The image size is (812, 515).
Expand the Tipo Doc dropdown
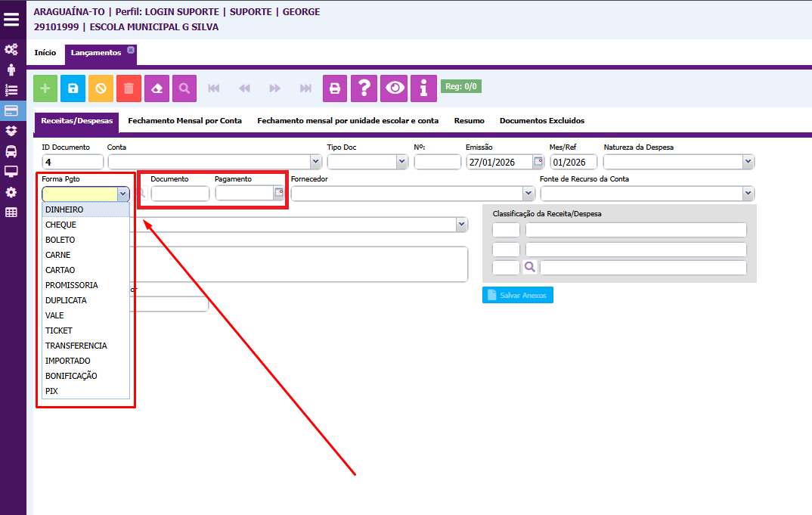click(401, 162)
